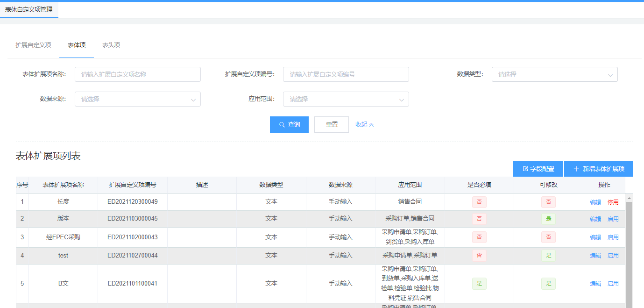Screen dimensions: 644x308
Task: Click the magnifier icon on 查询 button
Action: click(x=282, y=125)
